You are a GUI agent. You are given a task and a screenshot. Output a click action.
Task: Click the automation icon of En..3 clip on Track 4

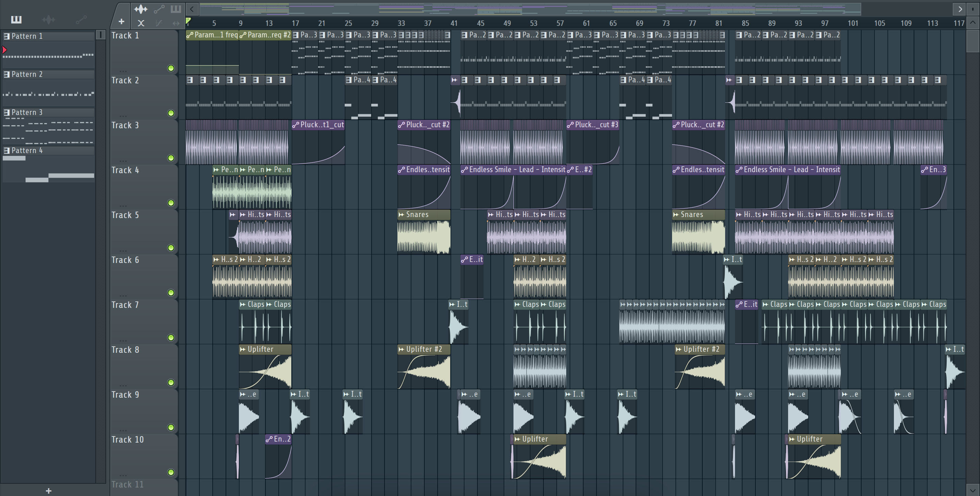[925, 170]
